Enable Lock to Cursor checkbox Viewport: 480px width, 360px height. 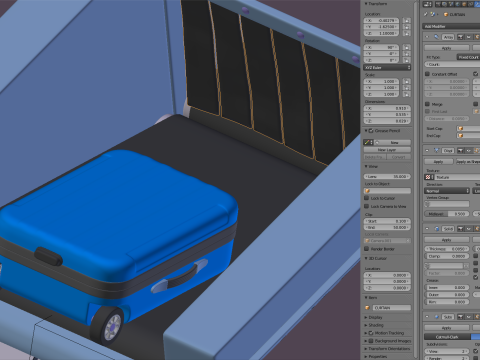[367, 198]
